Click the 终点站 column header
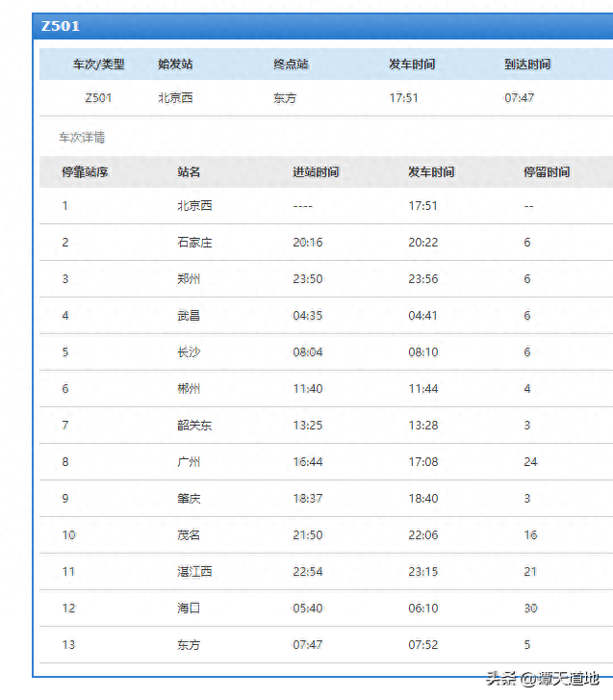613x700 pixels. pos(291,65)
